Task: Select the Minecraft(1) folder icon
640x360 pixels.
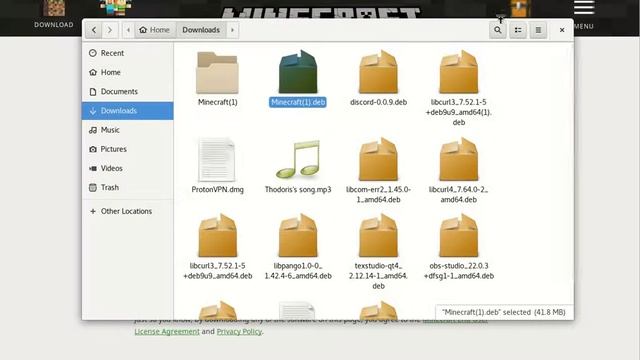Action: point(217,73)
